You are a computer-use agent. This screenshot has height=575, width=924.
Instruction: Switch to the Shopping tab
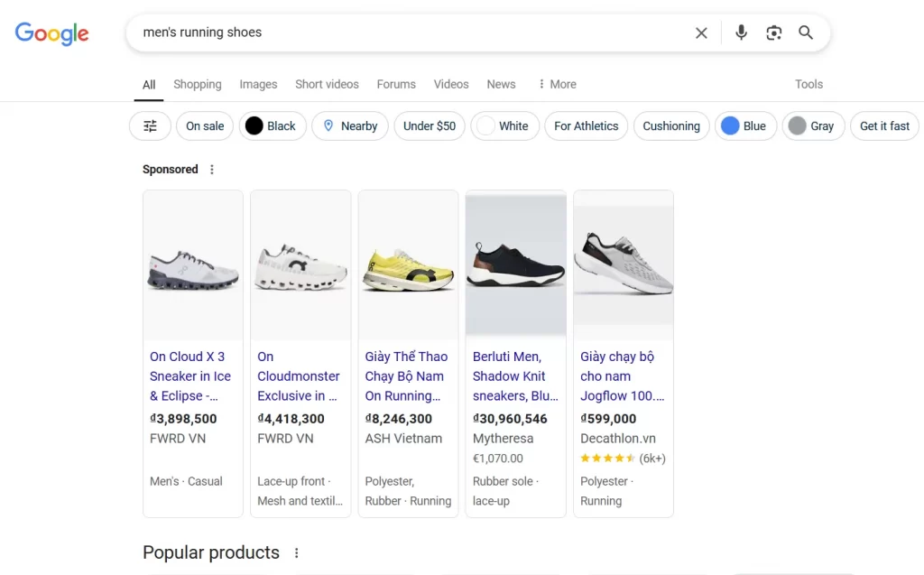click(198, 84)
